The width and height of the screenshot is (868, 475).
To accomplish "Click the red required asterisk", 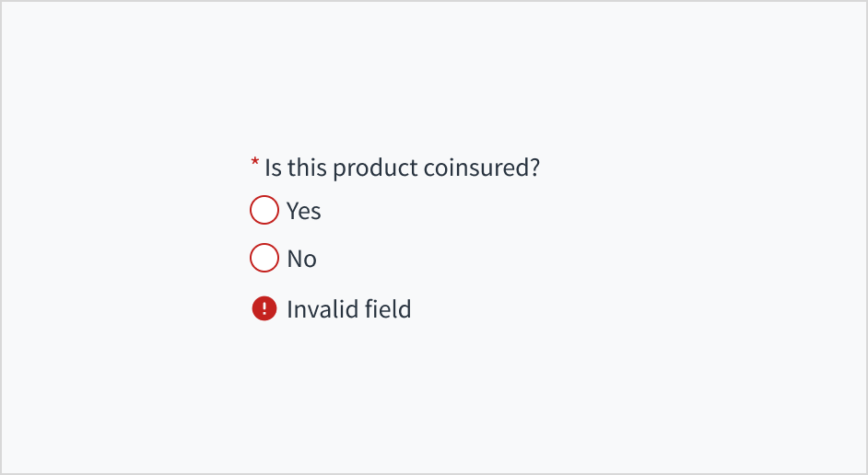I will coord(255,164).
